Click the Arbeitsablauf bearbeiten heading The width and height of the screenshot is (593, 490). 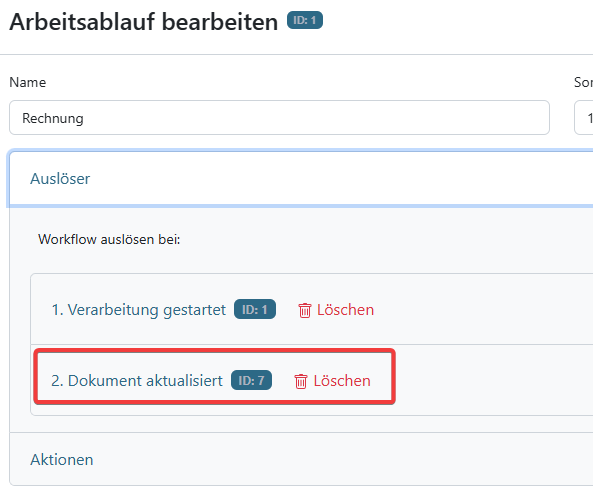click(144, 22)
